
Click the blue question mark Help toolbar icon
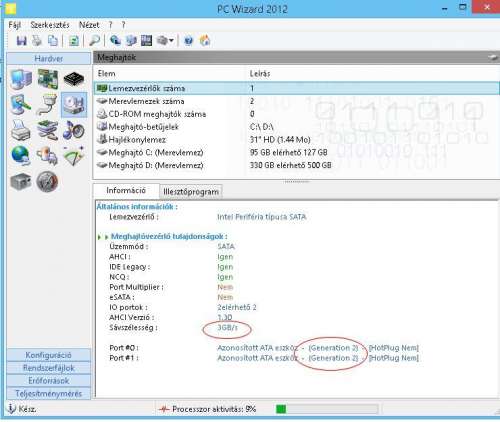[x=188, y=41]
